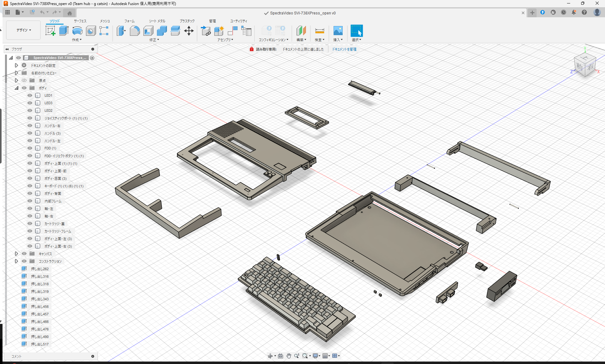
Task: Click the ドキュメントを管理 link
Action: pos(344,49)
